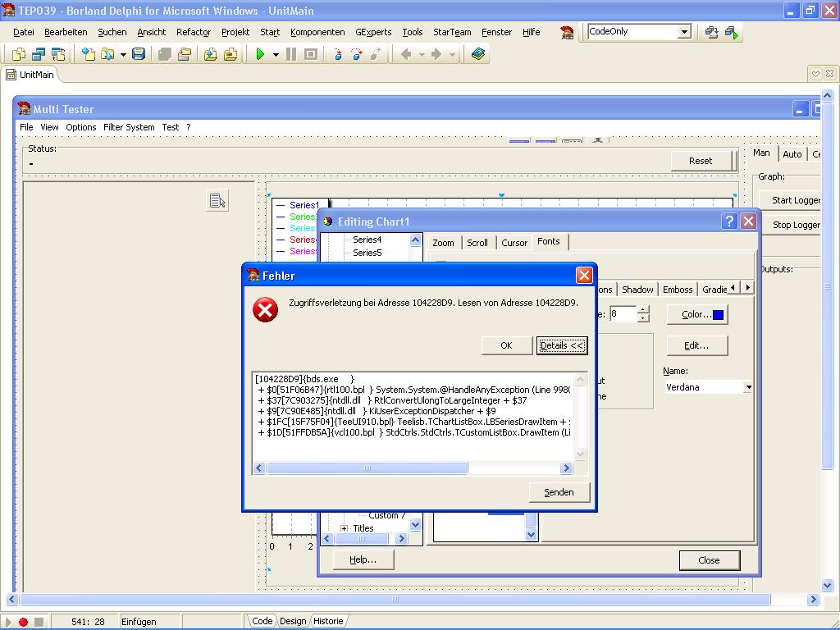Image resolution: width=840 pixels, height=630 pixels.
Task: Click the Step Over debugger icon
Action: point(357,54)
